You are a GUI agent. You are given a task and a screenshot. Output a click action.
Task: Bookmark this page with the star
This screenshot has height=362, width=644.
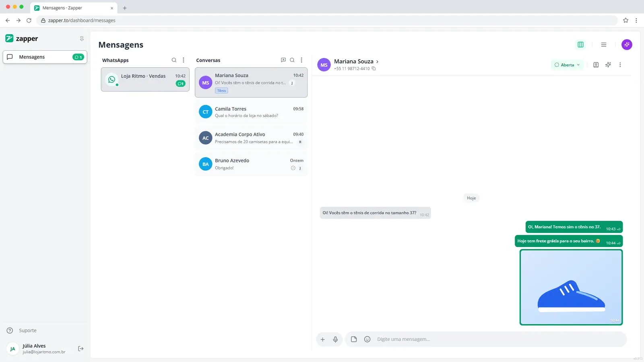(x=625, y=21)
